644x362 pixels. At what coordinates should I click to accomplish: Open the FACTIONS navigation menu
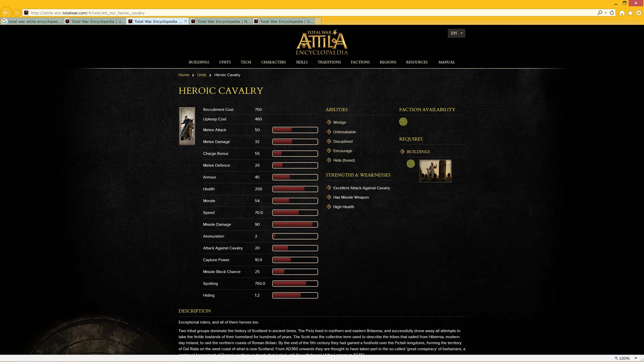pos(360,62)
